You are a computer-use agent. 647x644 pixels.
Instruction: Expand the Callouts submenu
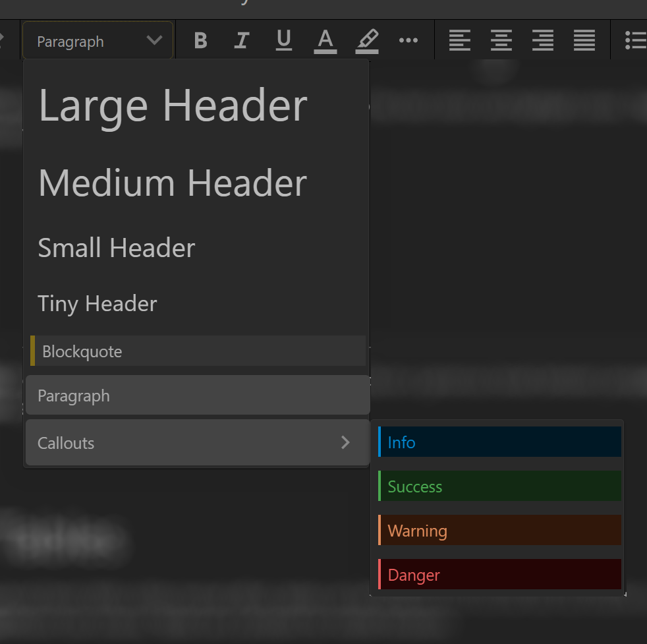point(198,442)
